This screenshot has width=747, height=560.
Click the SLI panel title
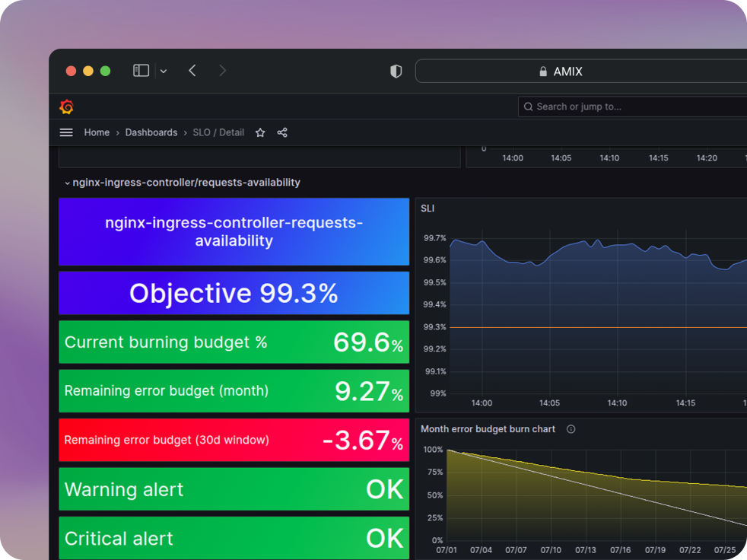point(428,208)
